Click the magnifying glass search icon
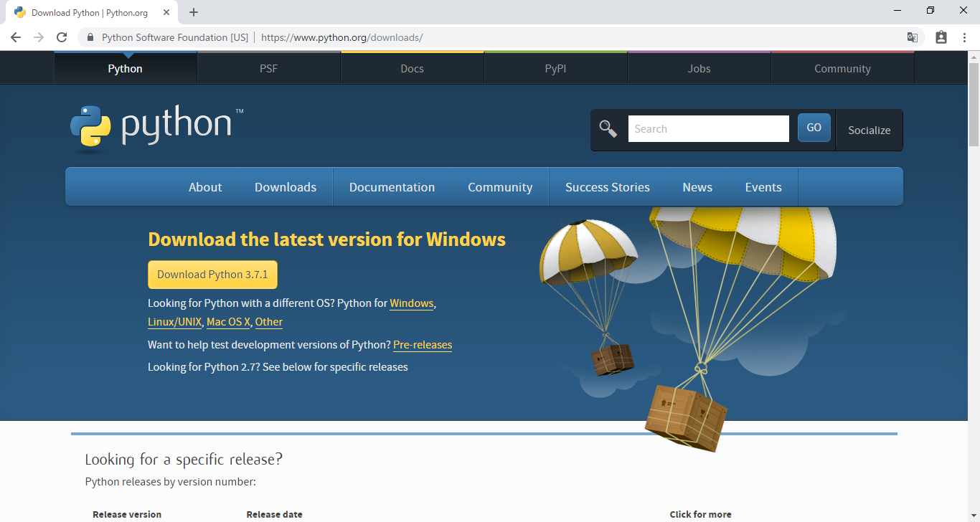The height and width of the screenshot is (522, 980). [608, 129]
